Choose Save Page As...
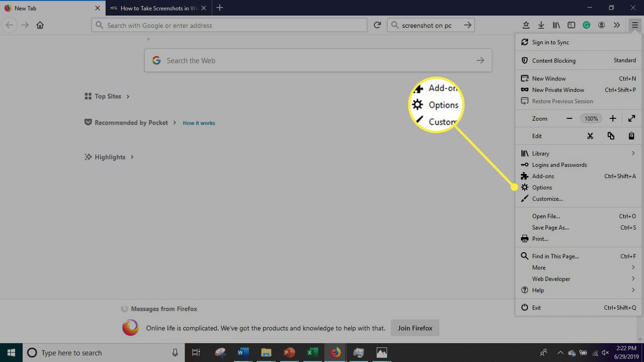 point(578,228)
